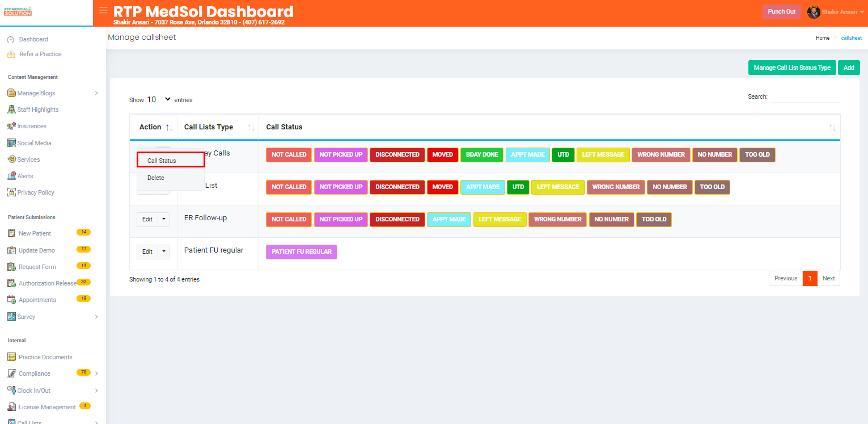Click the Manage Blogs icon
Image resolution: width=868 pixels, height=424 pixels.
(11, 93)
